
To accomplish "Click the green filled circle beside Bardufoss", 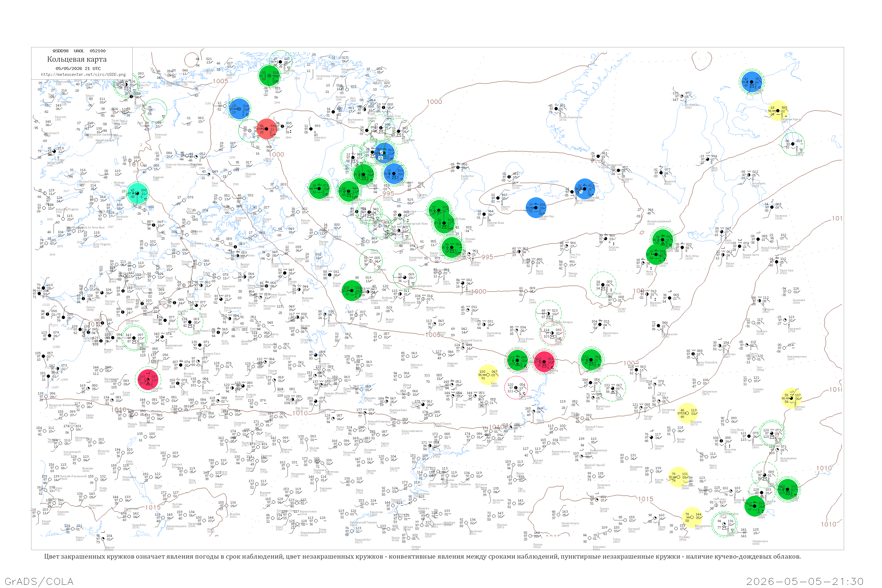I will click(269, 75).
